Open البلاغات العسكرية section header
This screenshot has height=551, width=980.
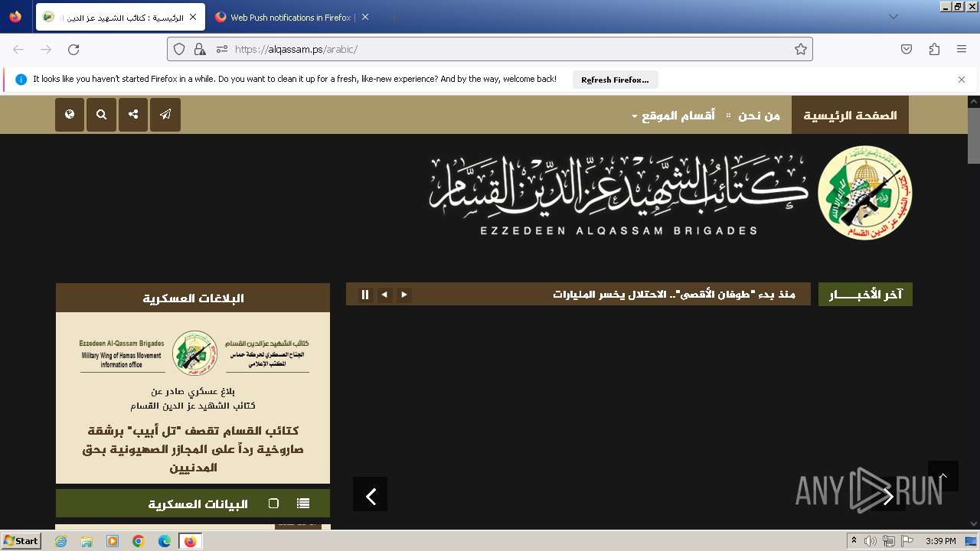(193, 298)
